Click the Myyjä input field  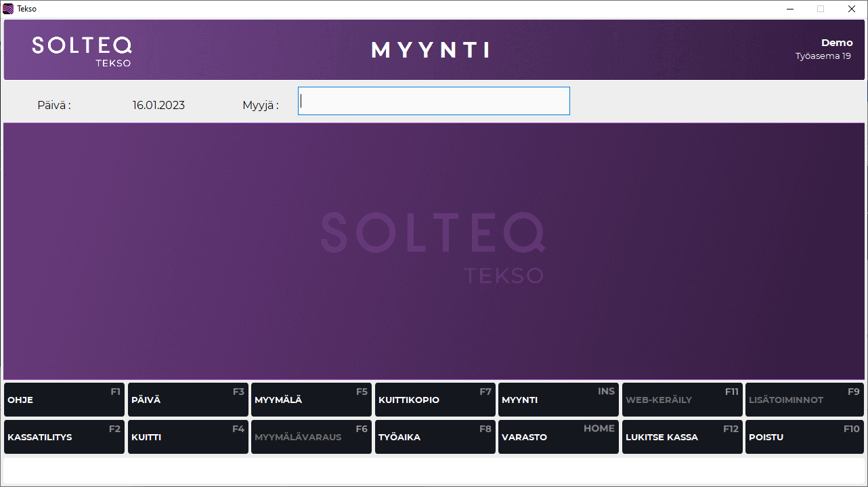tap(433, 101)
